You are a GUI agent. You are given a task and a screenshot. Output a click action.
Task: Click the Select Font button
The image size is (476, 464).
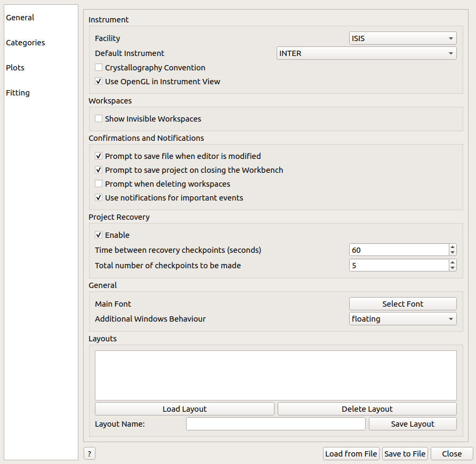(402, 304)
